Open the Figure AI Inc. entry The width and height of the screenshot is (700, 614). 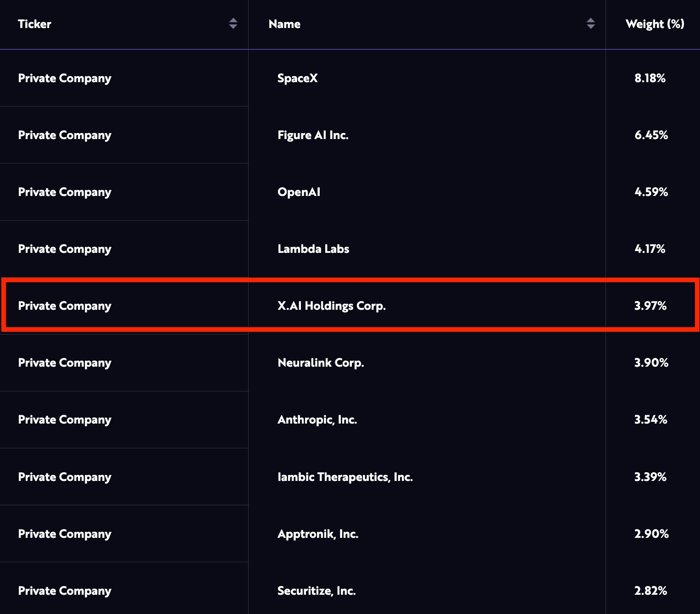313,135
